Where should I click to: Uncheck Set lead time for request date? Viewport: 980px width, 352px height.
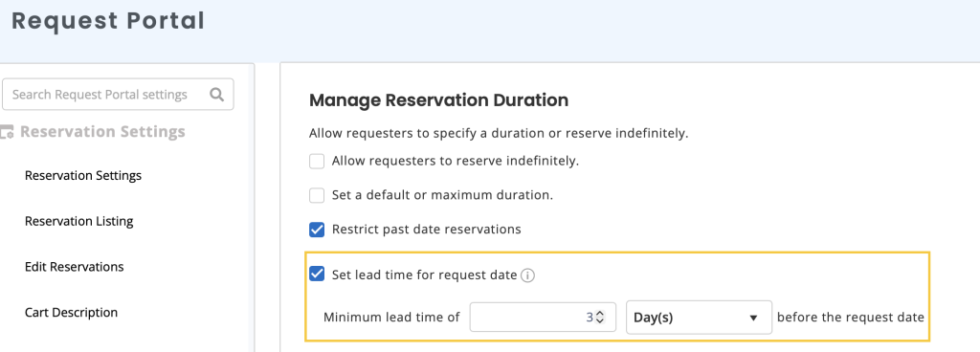(317, 274)
